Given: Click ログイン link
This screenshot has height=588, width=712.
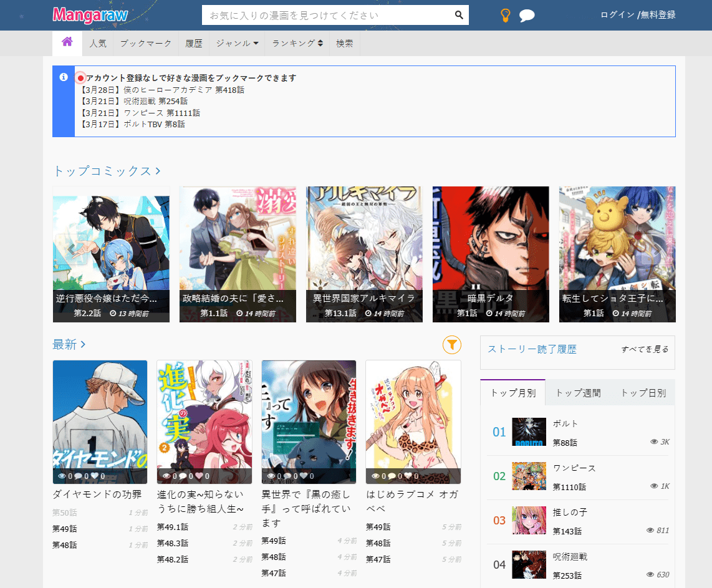Looking at the screenshot, I should [x=617, y=15].
